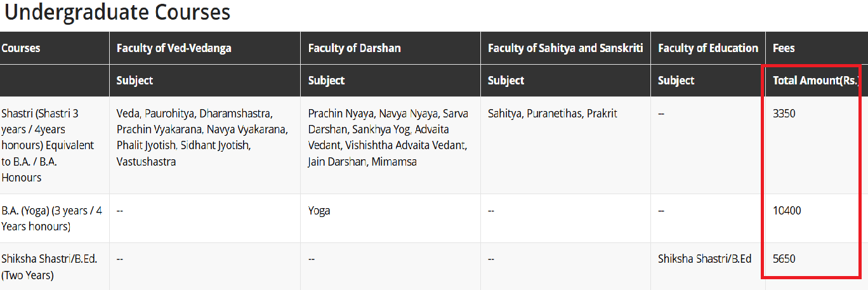Click the Prachin Nyaya subjects cell
The width and height of the screenshot is (868, 290).
click(388, 138)
